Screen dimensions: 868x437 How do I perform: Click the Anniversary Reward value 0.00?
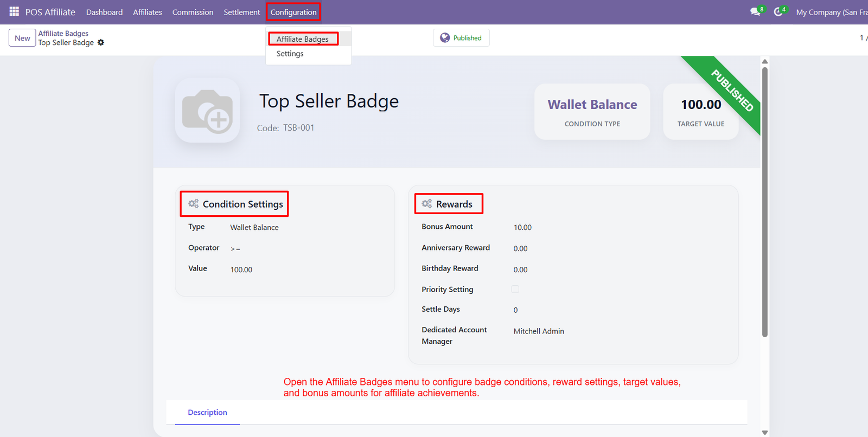[520, 248]
